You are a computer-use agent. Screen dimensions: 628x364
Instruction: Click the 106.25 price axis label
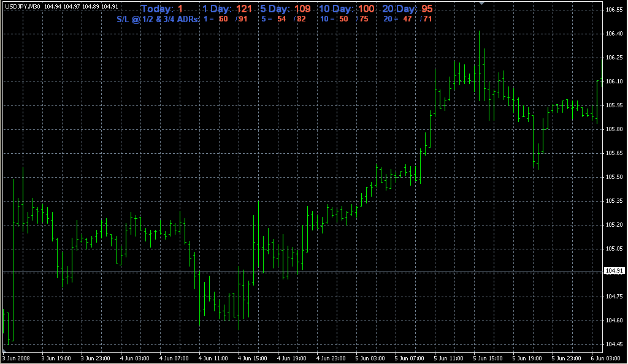614,58
